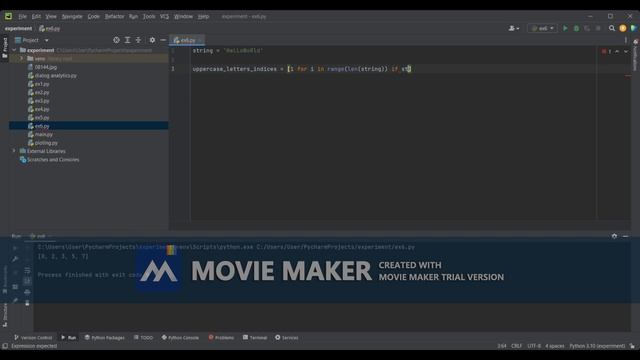Screen dimensions: 640x360
Task: Go to previous highlighted error arrow
Action: 617,51
